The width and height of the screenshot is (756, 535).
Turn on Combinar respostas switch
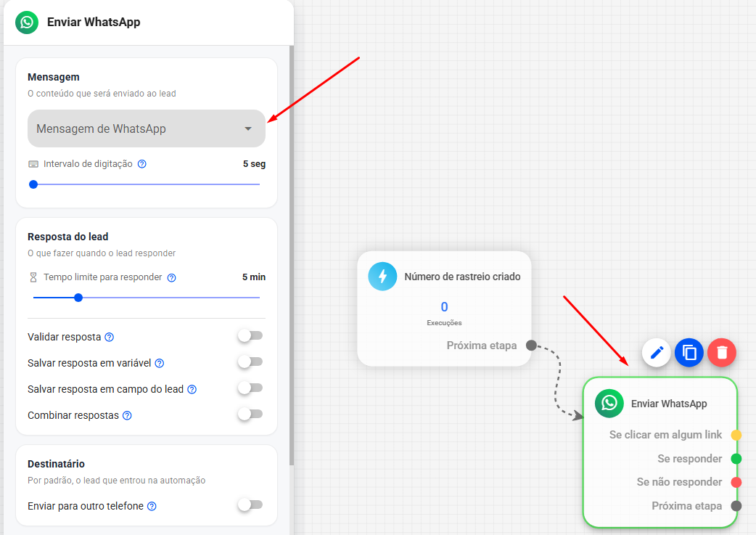[x=250, y=414]
